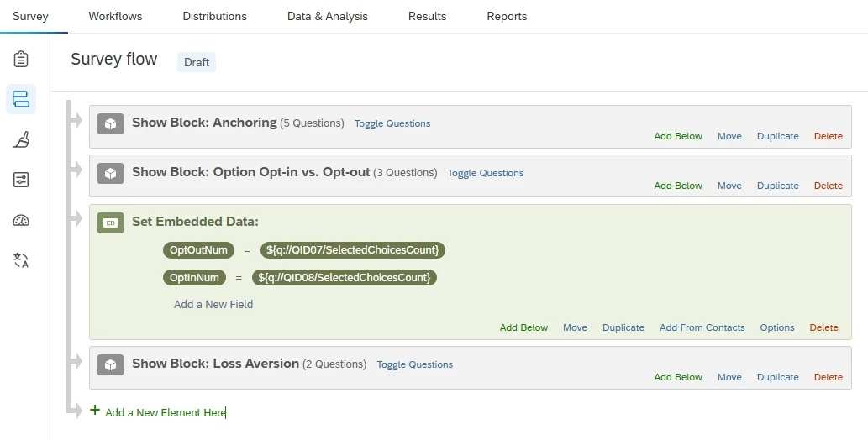Open the survey builder clipboard icon

[x=21, y=59]
